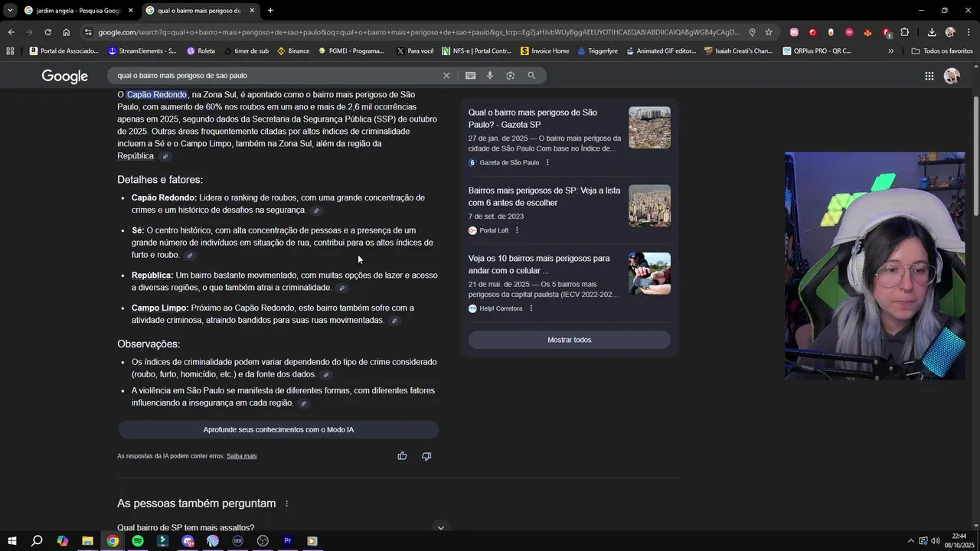
Task: Click 'Aprofunde seus conhecimentos com o Modo IA'
Action: (x=278, y=430)
